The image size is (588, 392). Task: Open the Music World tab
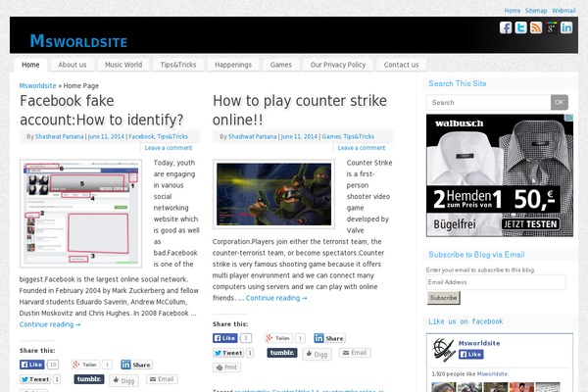(x=123, y=65)
